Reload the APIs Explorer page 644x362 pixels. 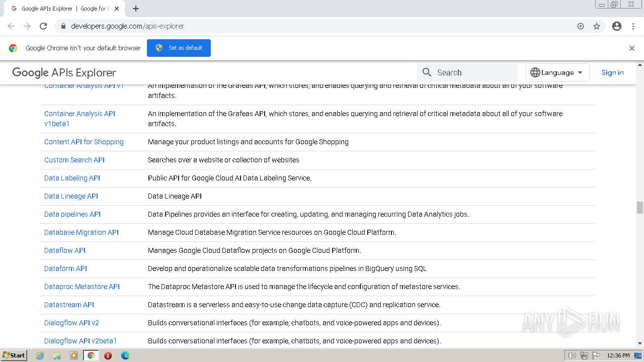(x=43, y=26)
